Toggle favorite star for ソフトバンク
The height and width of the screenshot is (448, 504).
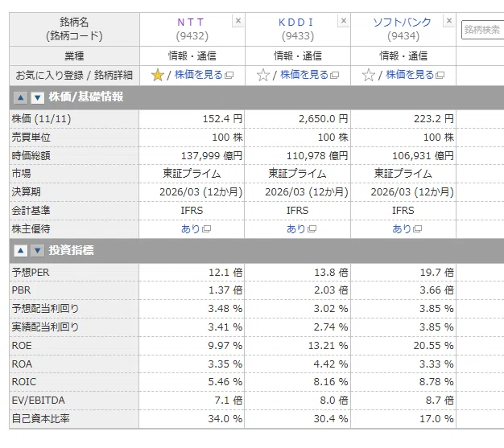click(x=369, y=75)
